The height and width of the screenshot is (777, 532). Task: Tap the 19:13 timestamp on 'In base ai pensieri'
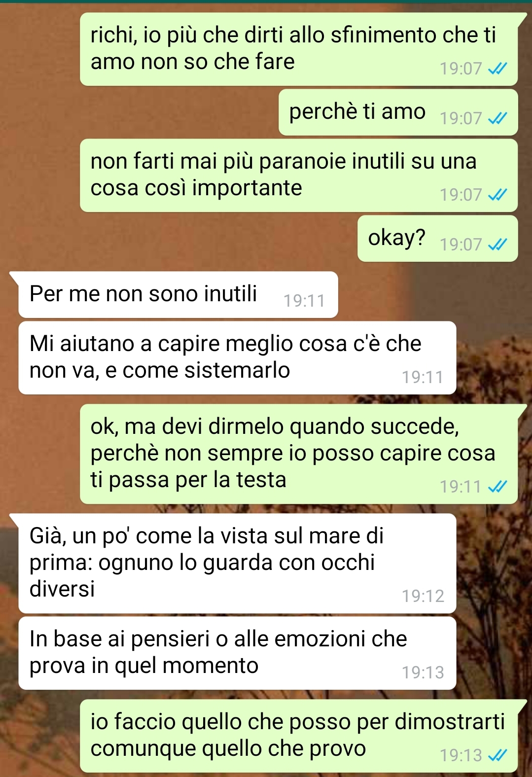(x=423, y=672)
